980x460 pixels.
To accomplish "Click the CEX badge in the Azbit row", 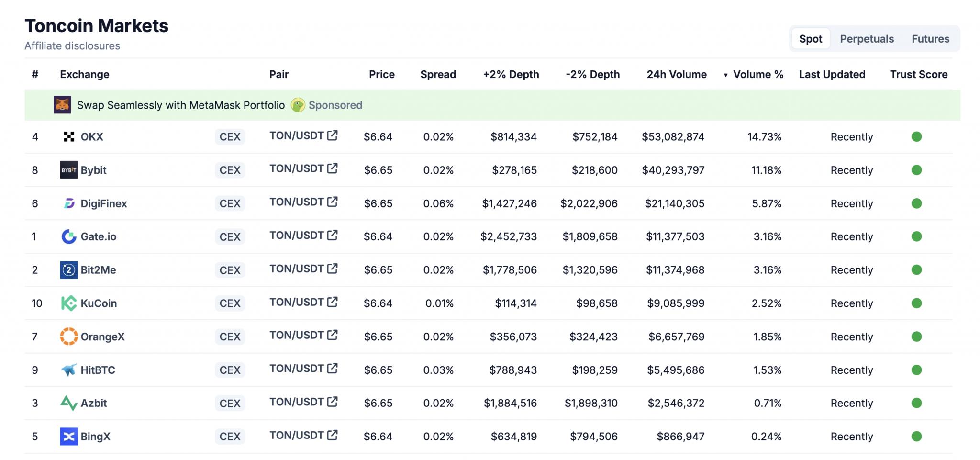I will [230, 404].
